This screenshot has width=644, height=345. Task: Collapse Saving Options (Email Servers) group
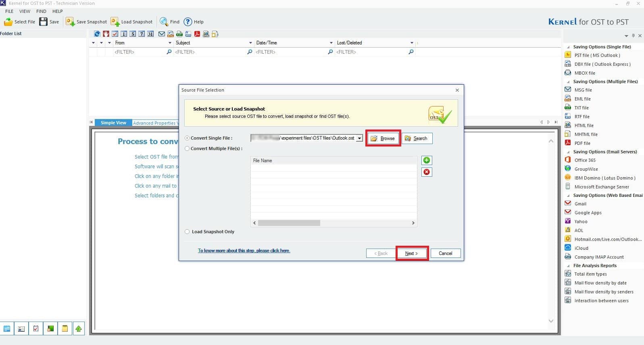click(569, 152)
